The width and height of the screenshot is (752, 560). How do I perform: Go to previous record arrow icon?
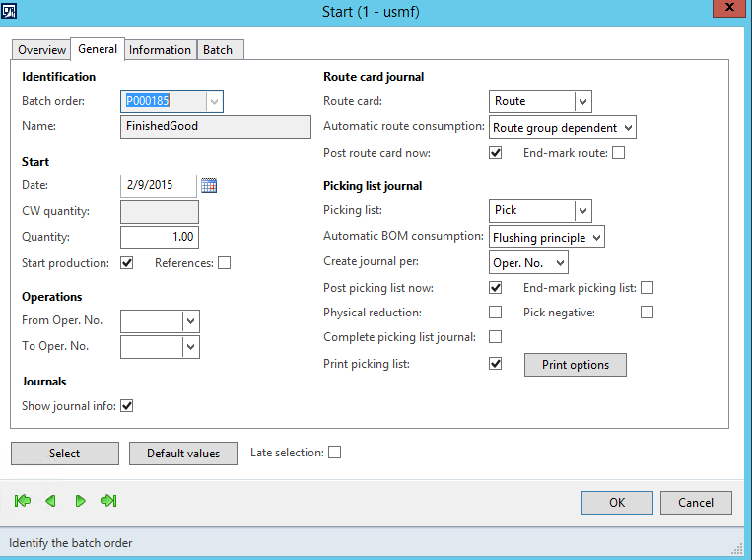[x=50, y=501]
